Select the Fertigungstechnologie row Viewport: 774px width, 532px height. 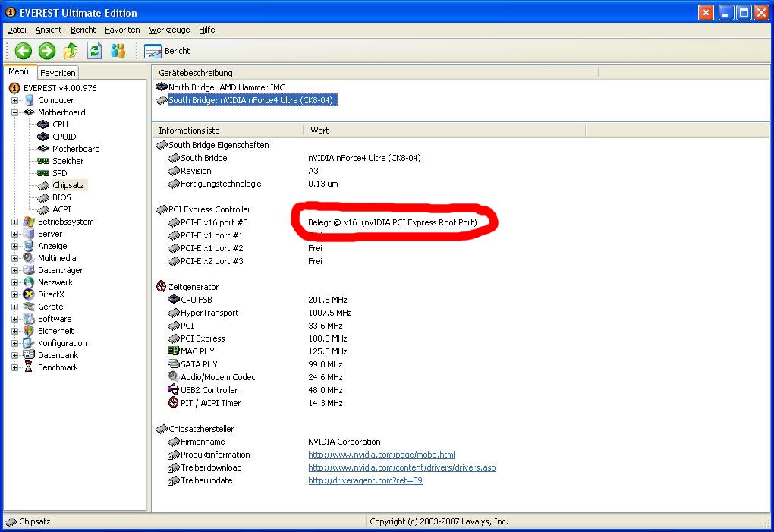click(252, 184)
